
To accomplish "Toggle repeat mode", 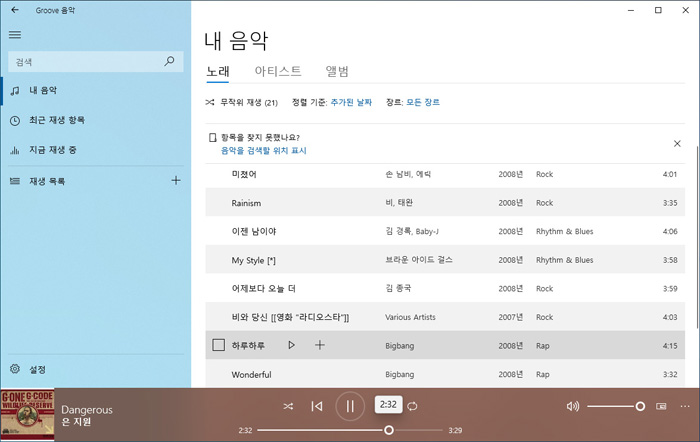I will point(412,406).
